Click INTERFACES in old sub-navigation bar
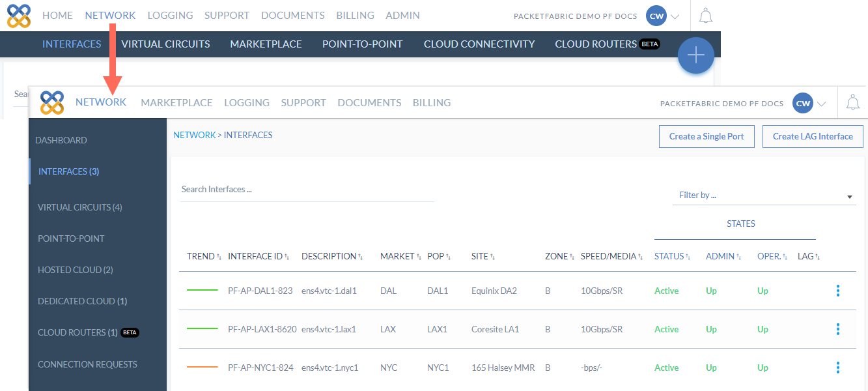Screen dimensions: 868x391 72,44
